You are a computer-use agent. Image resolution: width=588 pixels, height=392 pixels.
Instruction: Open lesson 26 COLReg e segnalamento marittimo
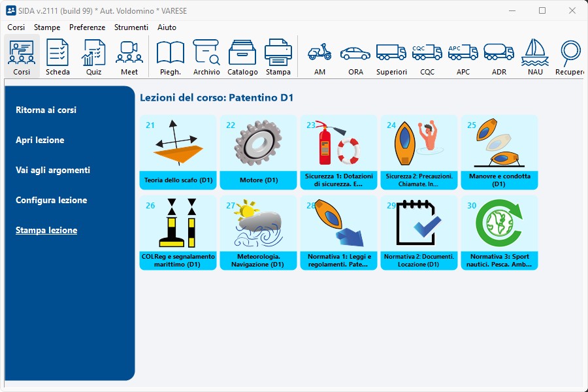(178, 233)
